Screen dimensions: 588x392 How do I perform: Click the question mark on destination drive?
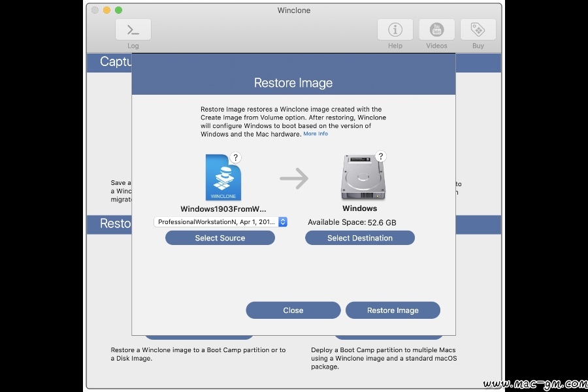(381, 156)
